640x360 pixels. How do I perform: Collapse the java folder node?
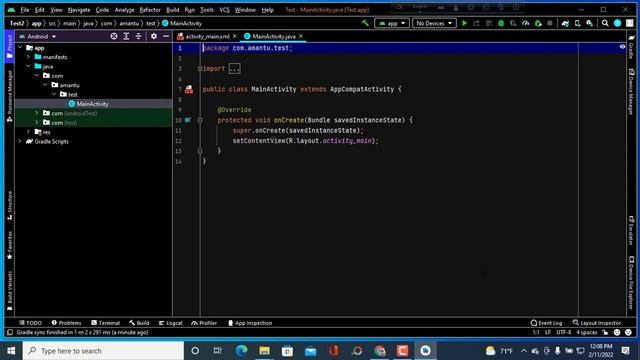(x=28, y=66)
